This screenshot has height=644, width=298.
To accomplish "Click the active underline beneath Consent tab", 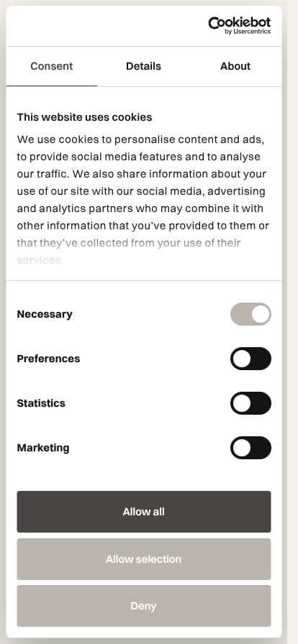I will pyautogui.click(x=52, y=86).
